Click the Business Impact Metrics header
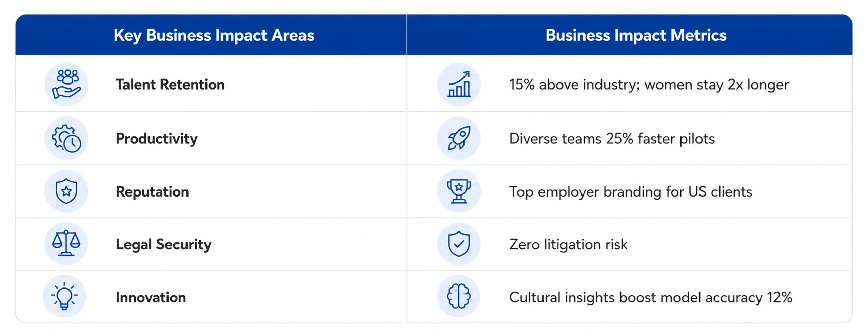 pos(636,35)
